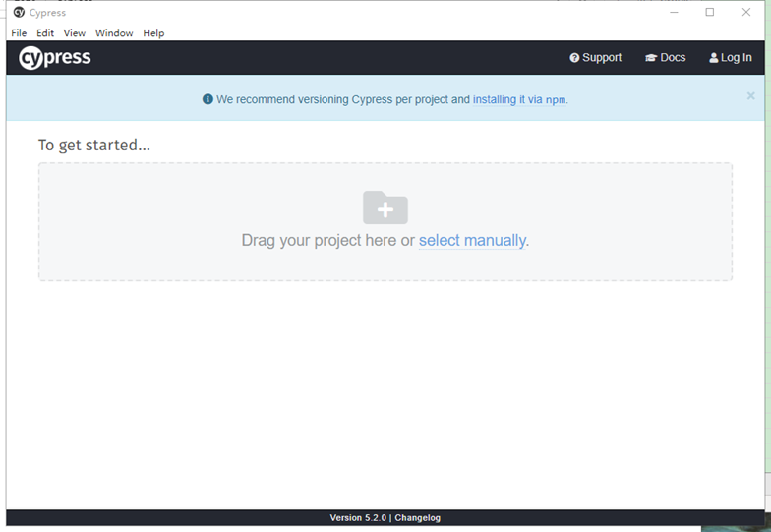771x532 pixels.
Task: Click the 'Version 5.2.0' footer text
Action: tap(358, 517)
